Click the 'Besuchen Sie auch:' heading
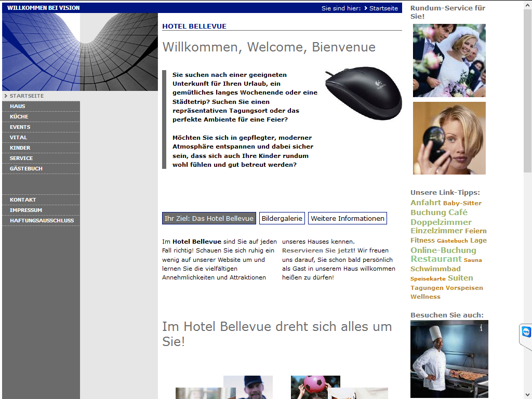 (447, 315)
